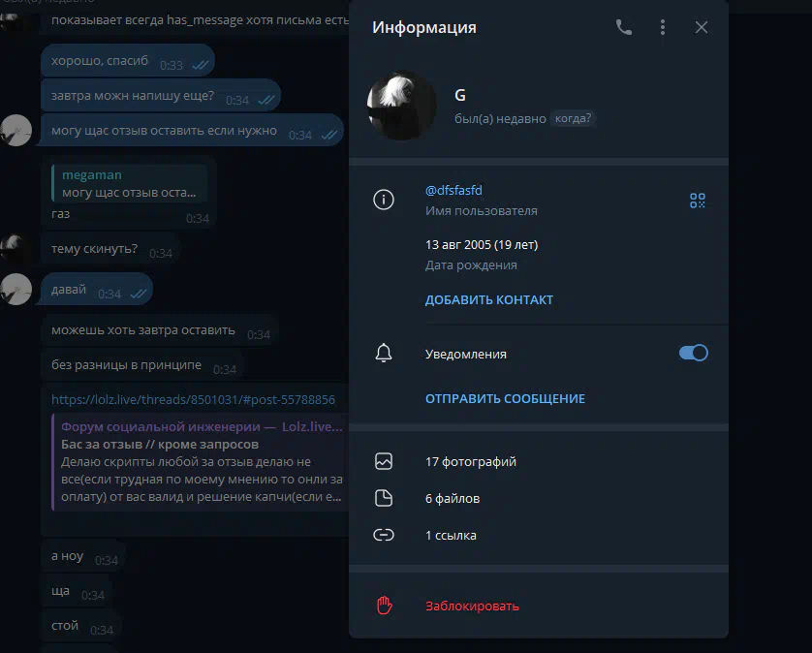Click the link chain icon

(383, 535)
